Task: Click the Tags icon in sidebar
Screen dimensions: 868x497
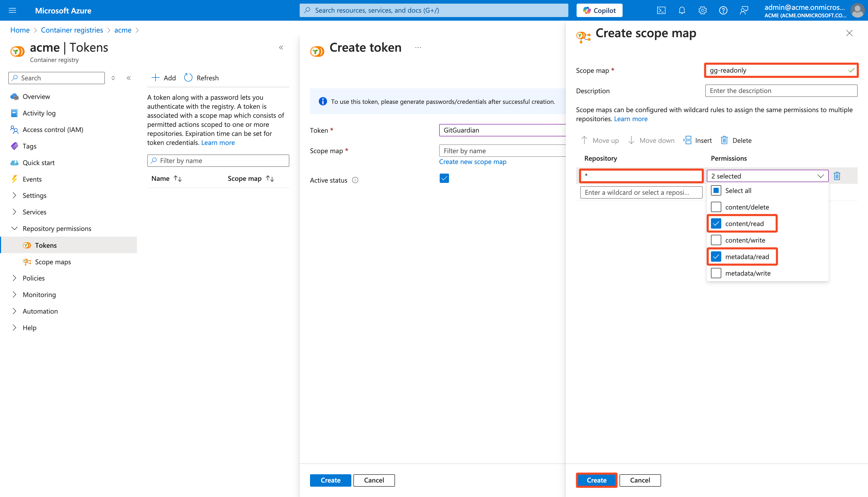Action: pyautogui.click(x=14, y=146)
